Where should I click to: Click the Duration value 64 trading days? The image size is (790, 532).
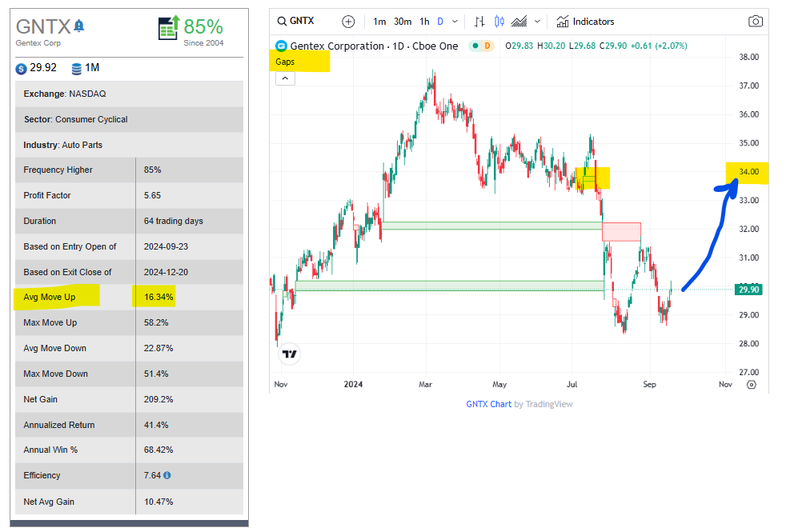click(x=174, y=221)
